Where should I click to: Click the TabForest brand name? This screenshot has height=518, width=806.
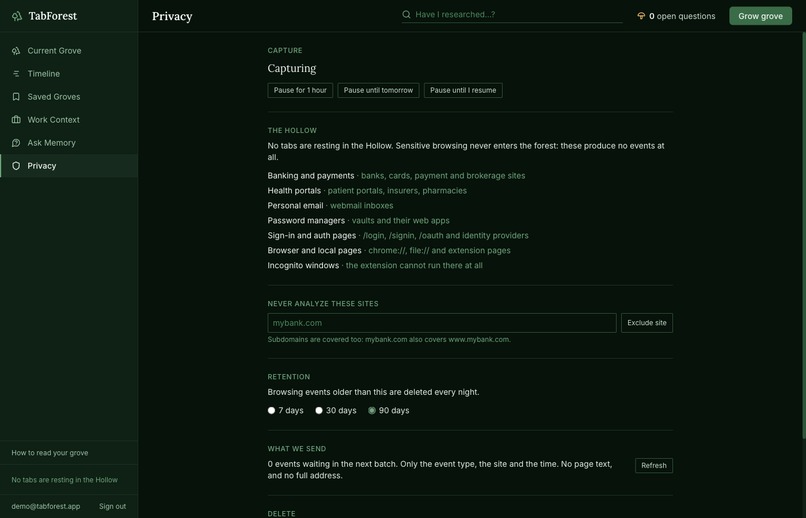click(52, 16)
